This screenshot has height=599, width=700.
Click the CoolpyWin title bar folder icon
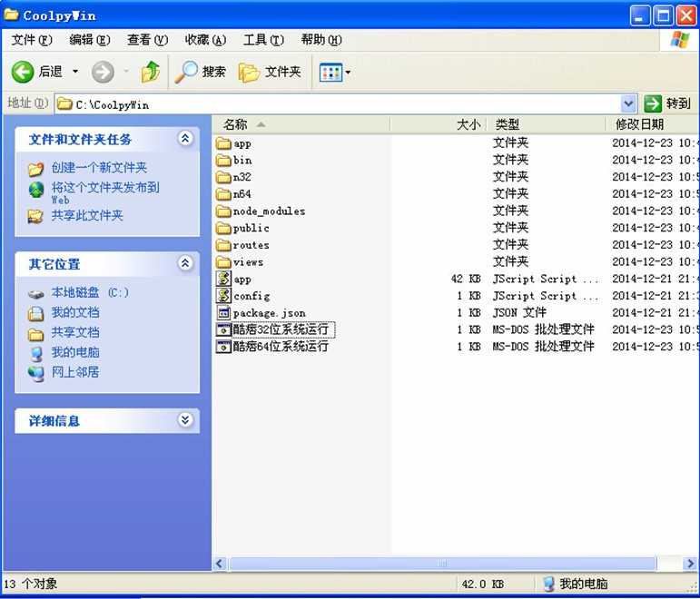coord(11,15)
